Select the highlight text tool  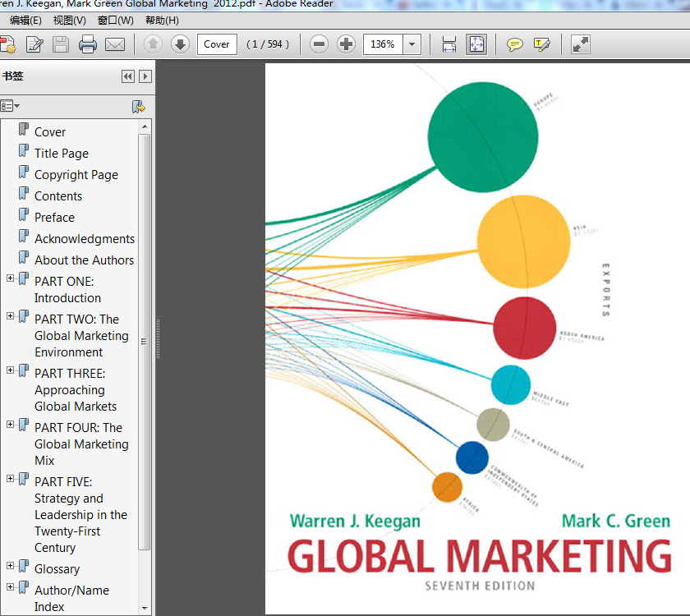[541, 44]
